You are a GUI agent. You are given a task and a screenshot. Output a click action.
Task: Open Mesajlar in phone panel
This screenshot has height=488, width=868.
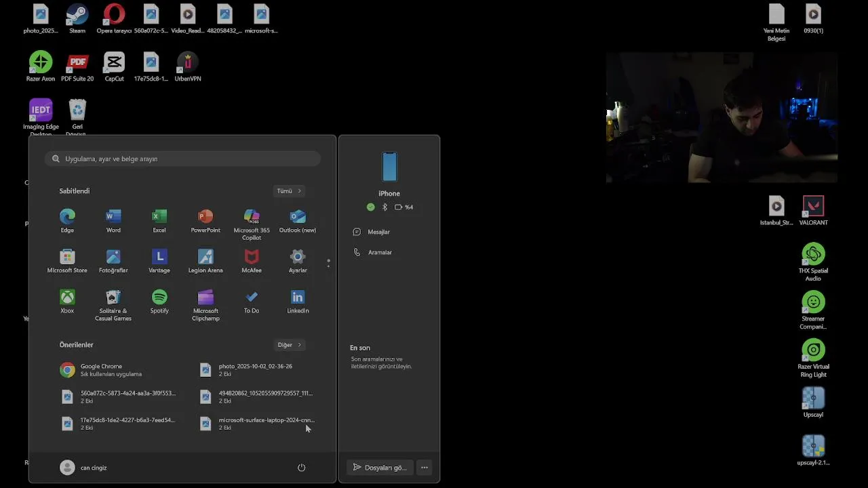372,232
